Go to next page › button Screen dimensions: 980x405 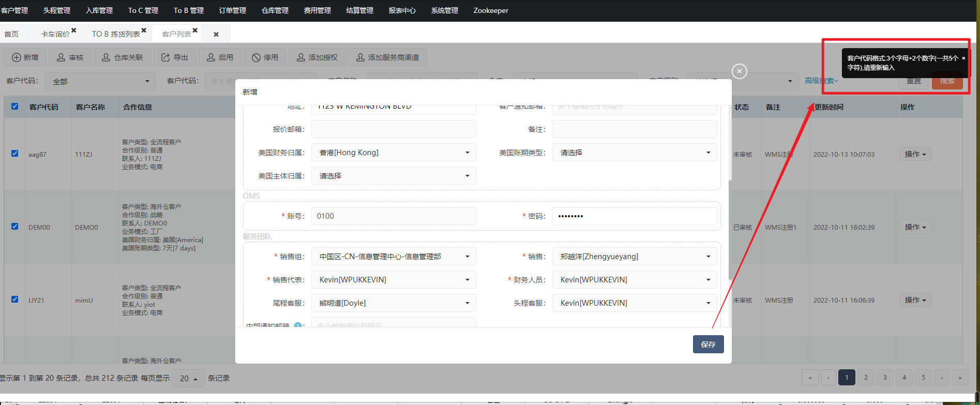(942, 378)
